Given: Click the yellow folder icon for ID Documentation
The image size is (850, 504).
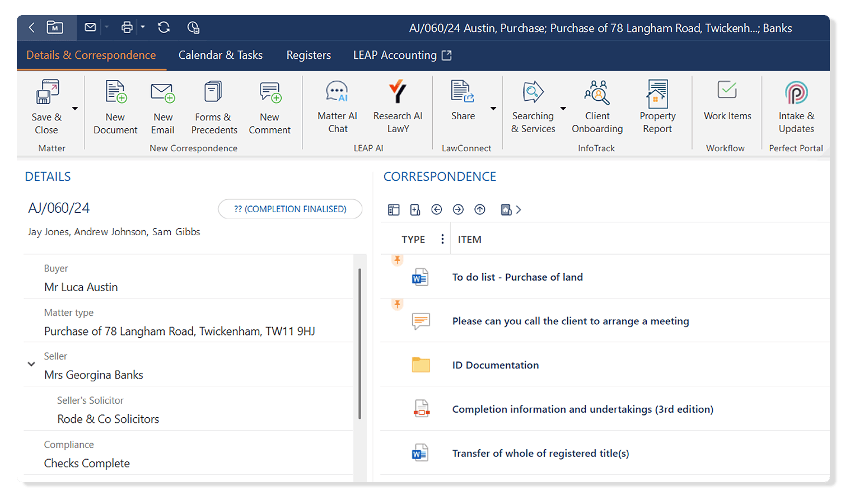Looking at the screenshot, I should [x=421, y=365].
